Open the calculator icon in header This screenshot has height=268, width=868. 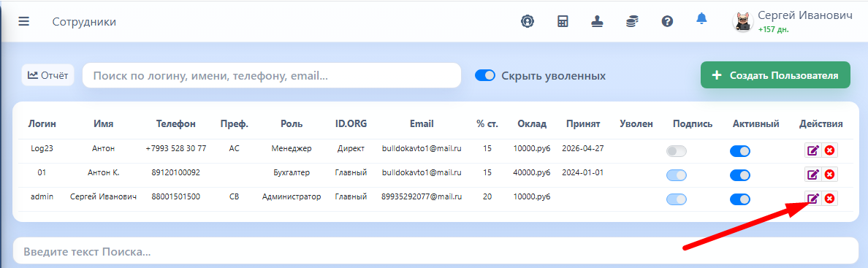(563, 21)
